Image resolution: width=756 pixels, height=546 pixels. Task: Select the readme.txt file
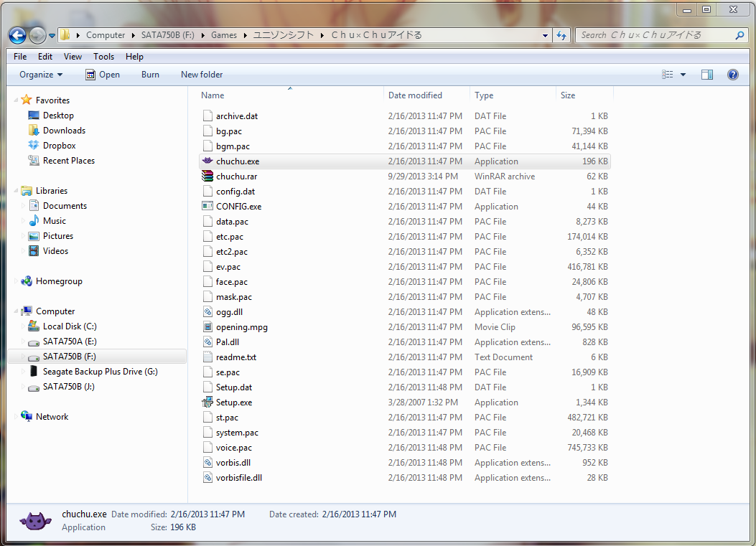pos(405,357)
